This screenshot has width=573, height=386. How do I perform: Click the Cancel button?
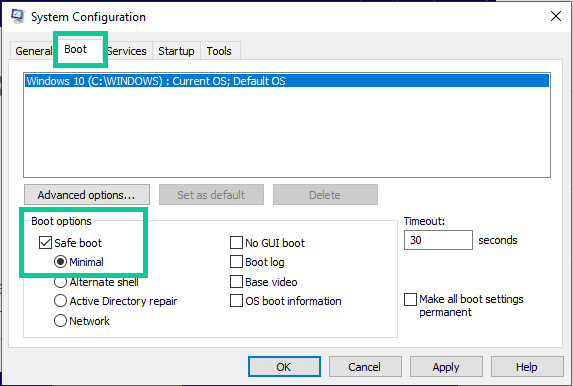(x=365, y=367)
